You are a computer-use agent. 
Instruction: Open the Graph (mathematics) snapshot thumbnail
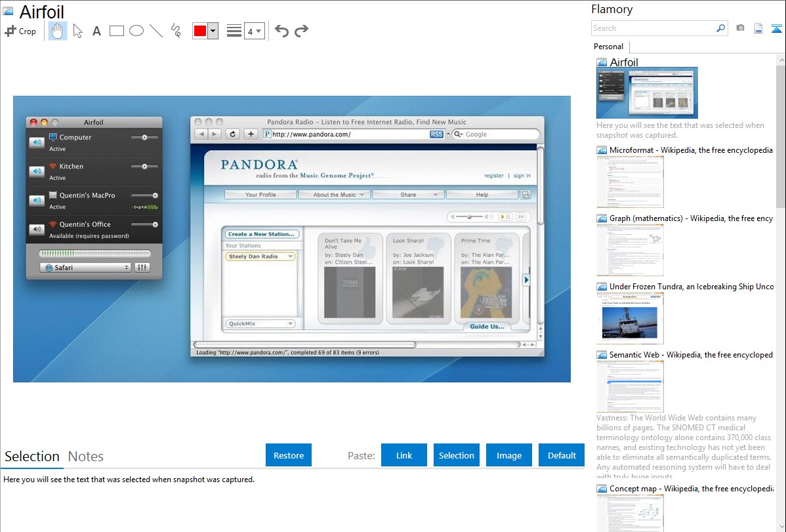point(630,250)
